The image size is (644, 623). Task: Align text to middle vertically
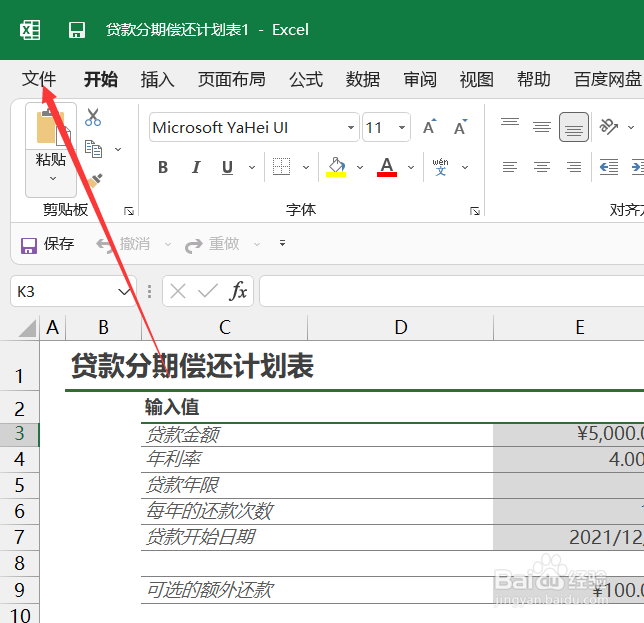tap(542, 127)
